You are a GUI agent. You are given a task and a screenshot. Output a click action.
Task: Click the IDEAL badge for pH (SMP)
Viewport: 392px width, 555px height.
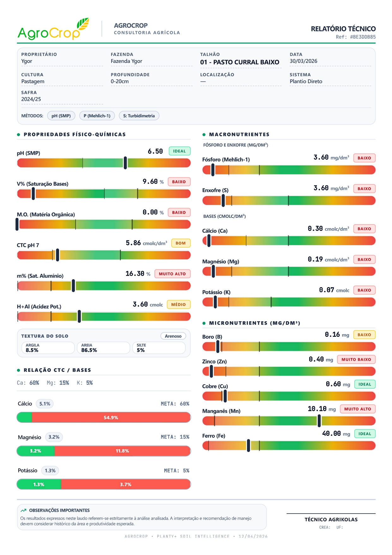tap(179, 151)
